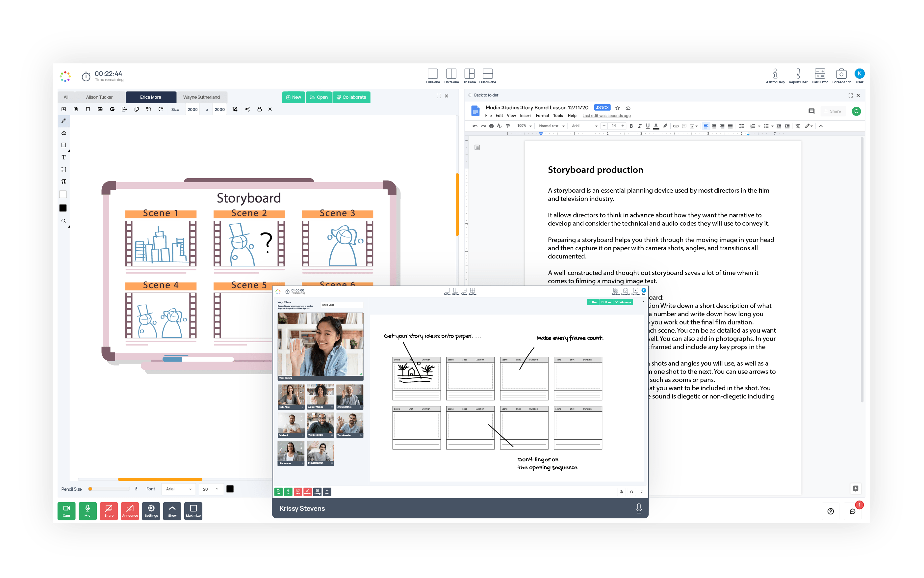Open the Insert menu
The image size is (924, 578).
525,116
